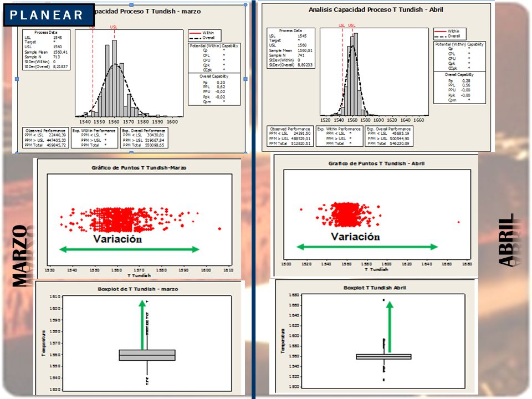Click the T Tundish axis label under the April dot plot
Image resolution: width=532 pixels, height=399 pixels.
pyautogui.click(x=377, y=269)
